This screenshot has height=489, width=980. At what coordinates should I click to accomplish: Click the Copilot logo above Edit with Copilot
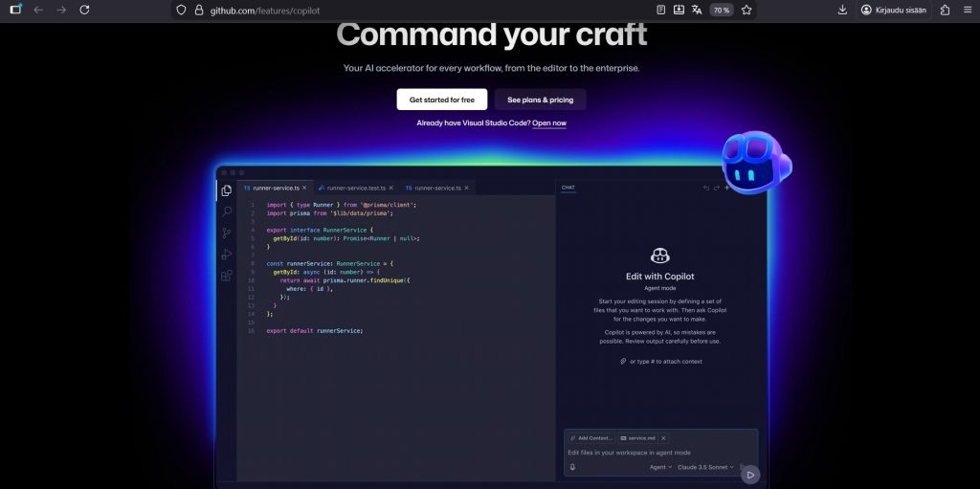(660, 256)
